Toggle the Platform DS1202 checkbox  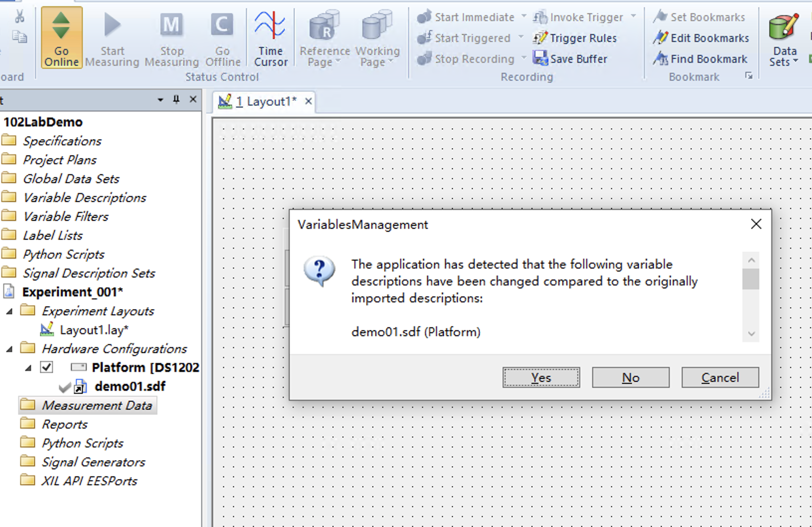(x=46, y=367)
